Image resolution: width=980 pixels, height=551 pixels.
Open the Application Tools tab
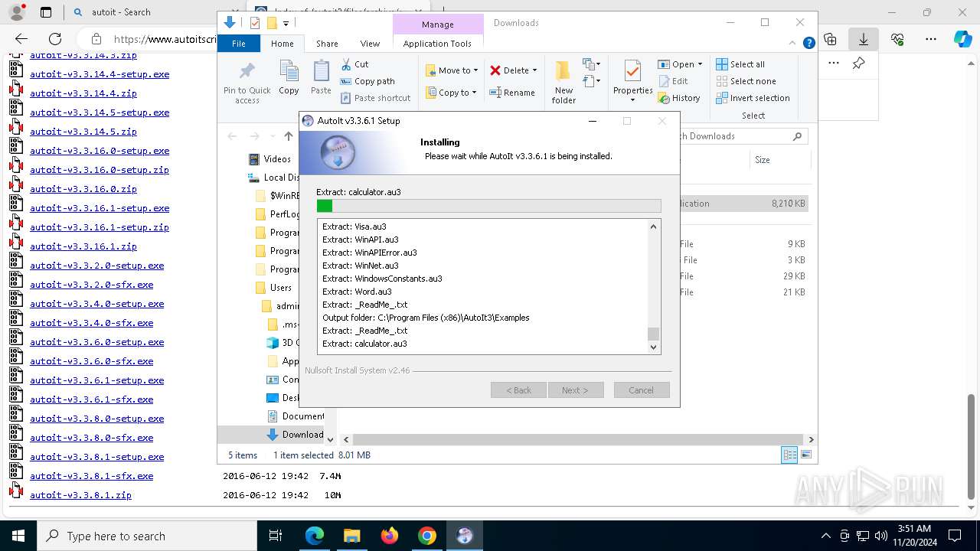pos(437,44)
